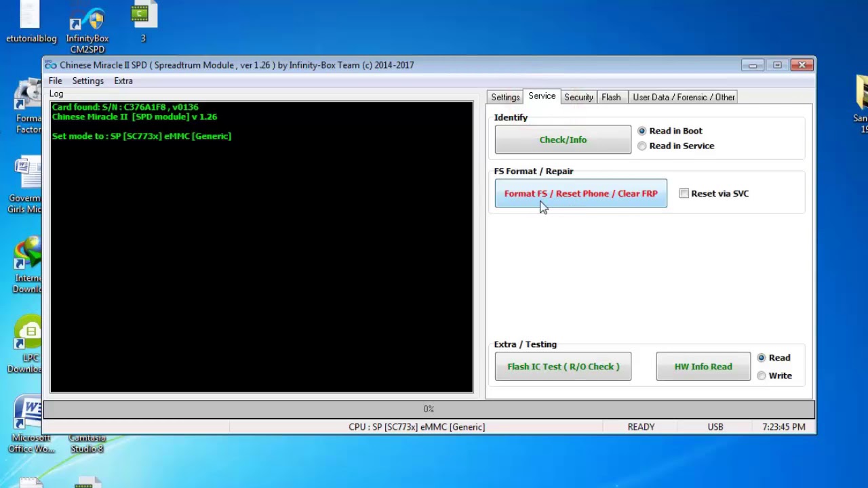Click the 'Card found: S/N' log line
This screenshot has height=488, width=868.
click(125, 107)
